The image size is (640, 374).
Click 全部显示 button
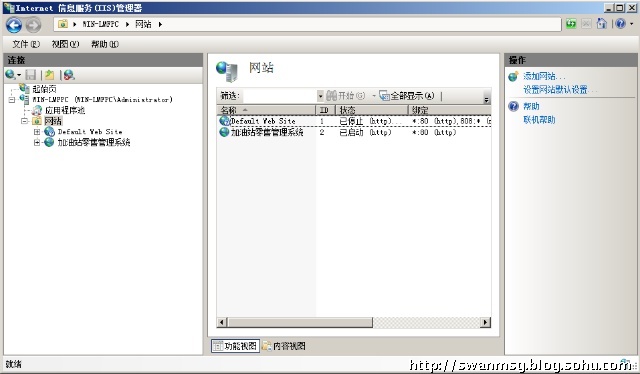(x=407, y=96)
